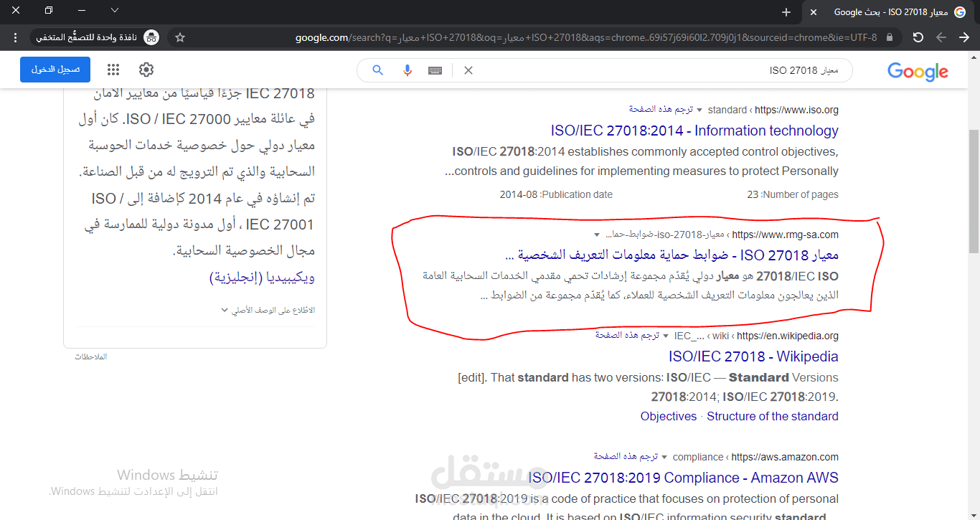Start voice search with the microphone
This screenshot has width=980, height=520.
pos(407,70)
